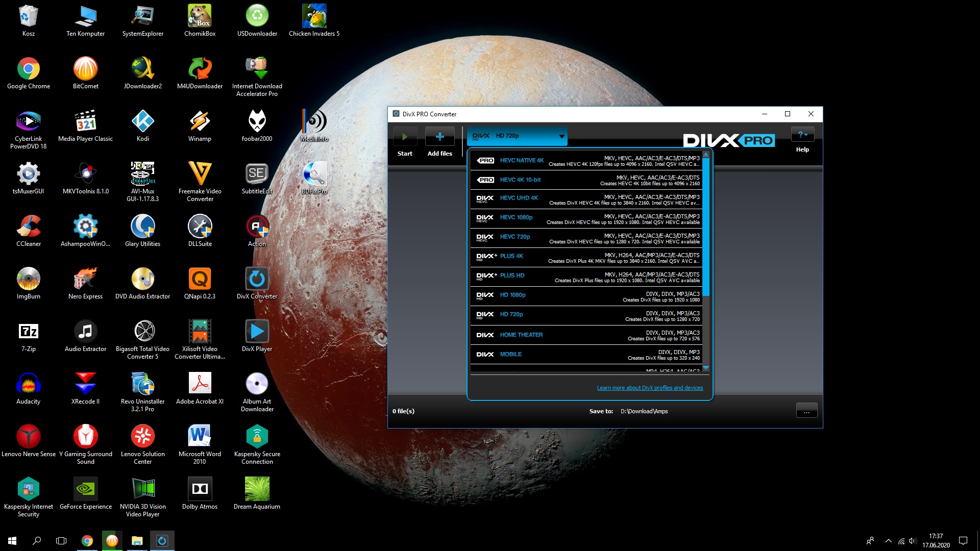The image size is (980, 551).
Task: Open Kodi desktop shortcut
Action: click(x=143, y=126)
